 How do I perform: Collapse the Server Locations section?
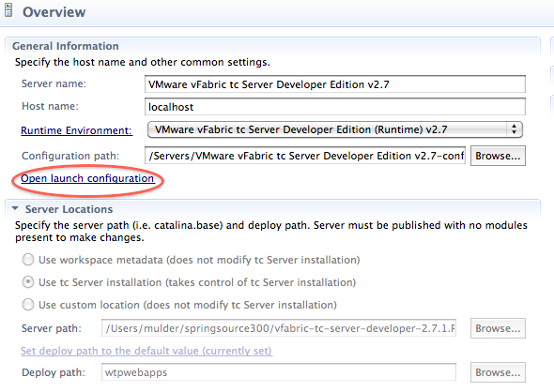click(15, 208)
